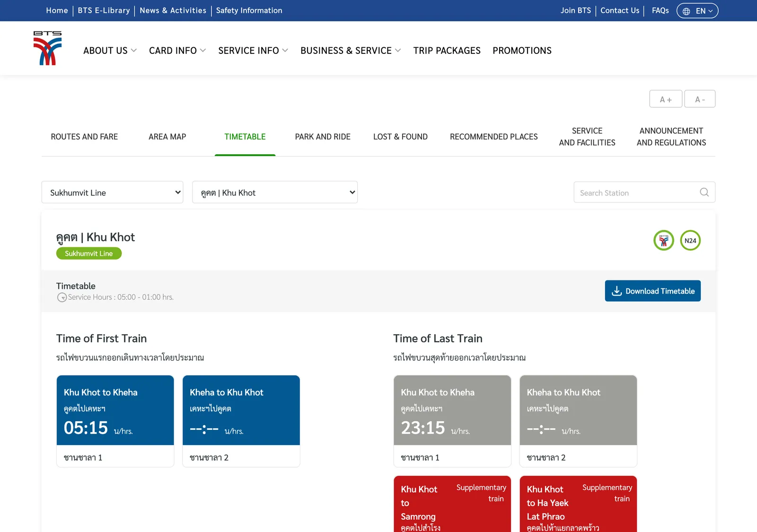Screen dimensions: 757x532
Task: Increase font size with A+ button
Action: click(666, 99)
